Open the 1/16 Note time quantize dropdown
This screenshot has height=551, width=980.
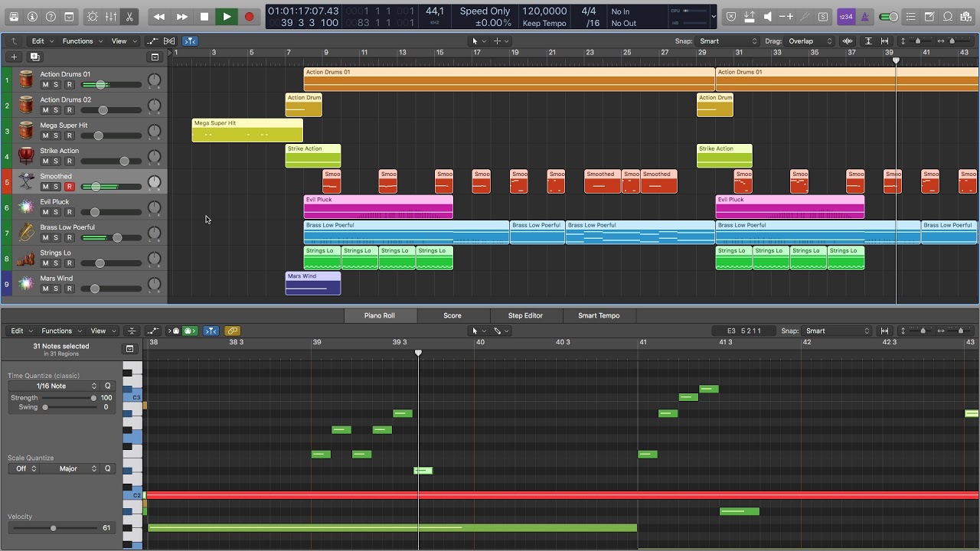[x=54, y=386]
